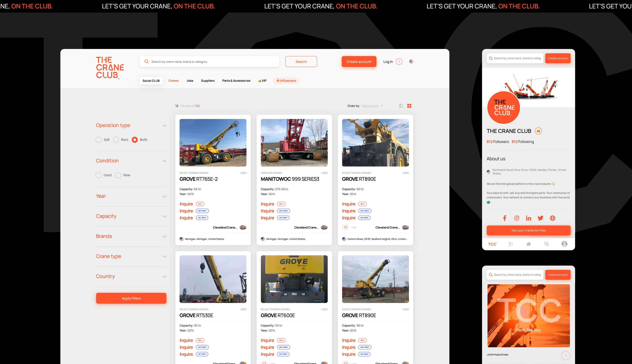632x364 pixels.
Task: Select the Rent radio option
Action: pyautogui.click(x=116, y=140)
